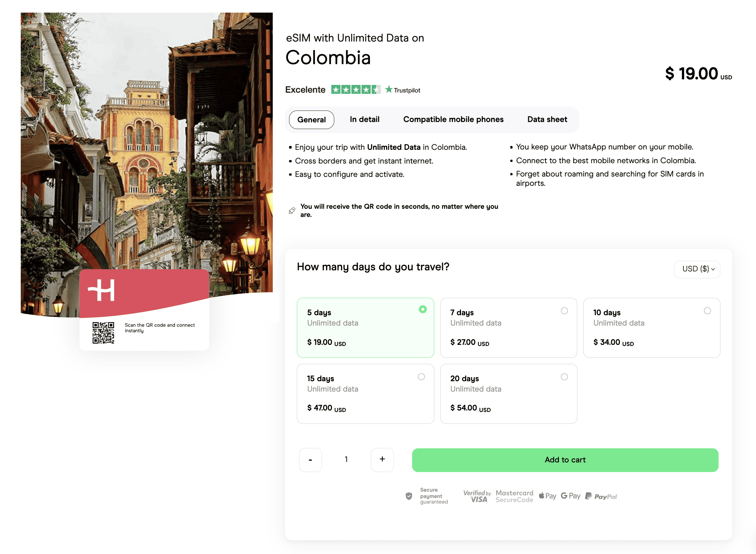
Task: Click the Trustpilot star logo
Action: pyautogui.click(x=388, y=89)
